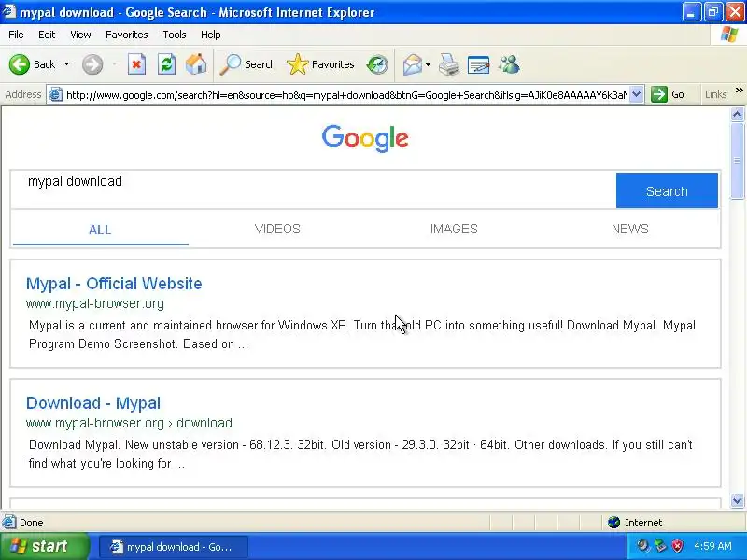Click the grayed Forward arrow button
Viewport: 747px width, 560px height.
tap(92, 64)
